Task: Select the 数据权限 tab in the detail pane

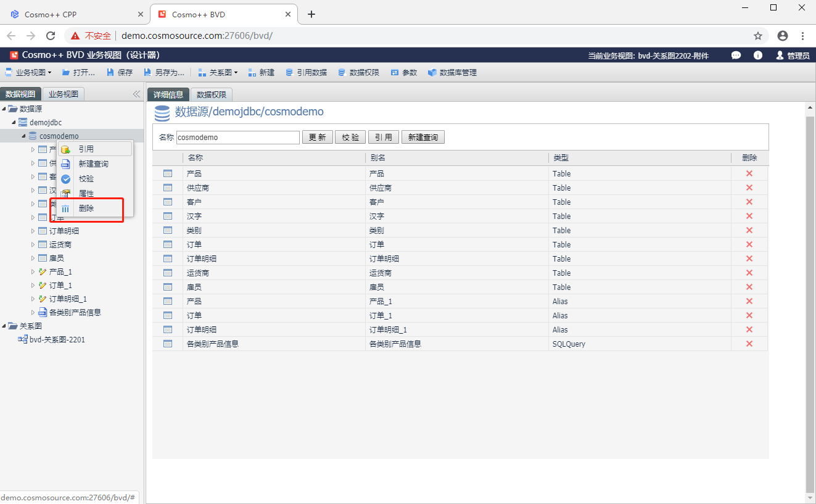Action: 212,94
